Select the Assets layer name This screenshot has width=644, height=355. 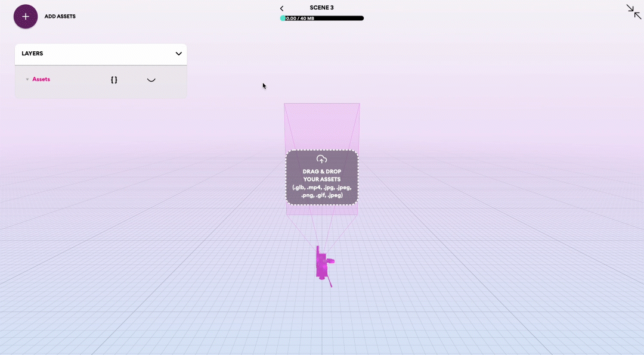[41, 79]
